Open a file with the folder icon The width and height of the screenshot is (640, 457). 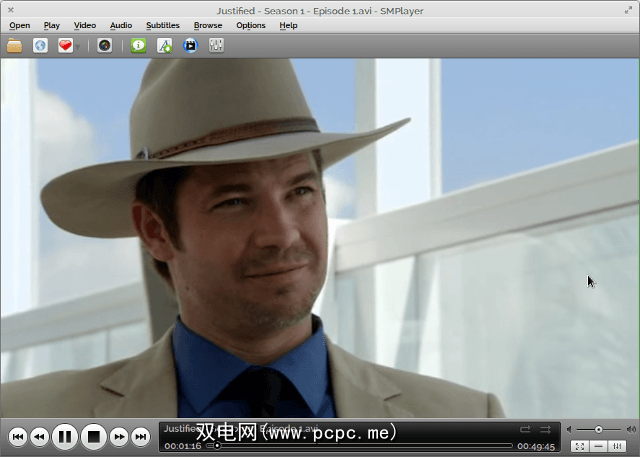pos(14,45)
